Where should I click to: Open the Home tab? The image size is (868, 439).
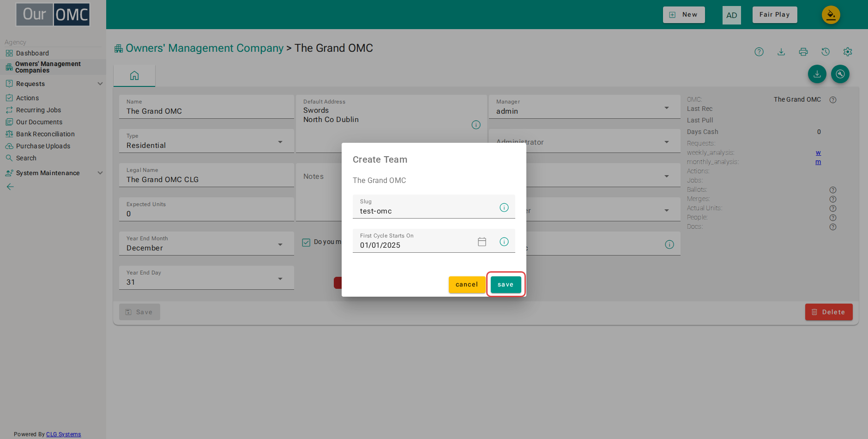click(x=134, y=75)
